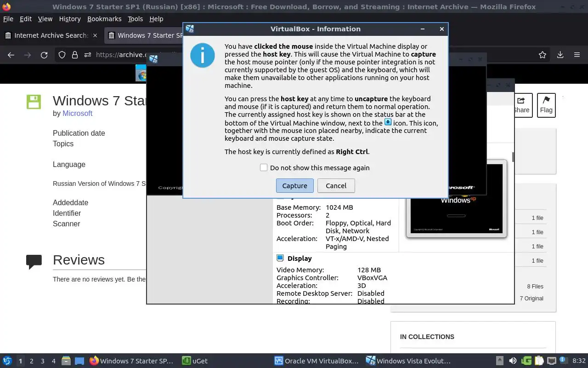Click the Reviews speech bubble icon

[x=34, y=261]
